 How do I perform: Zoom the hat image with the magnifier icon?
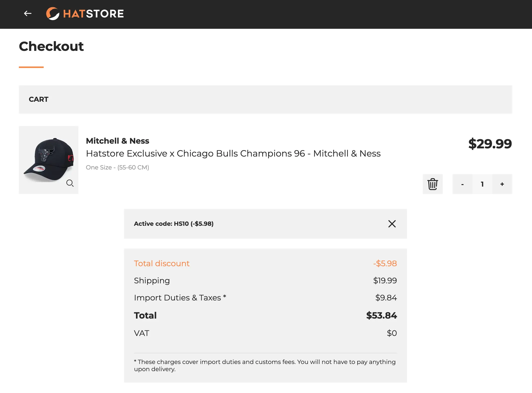click(70, 183)
